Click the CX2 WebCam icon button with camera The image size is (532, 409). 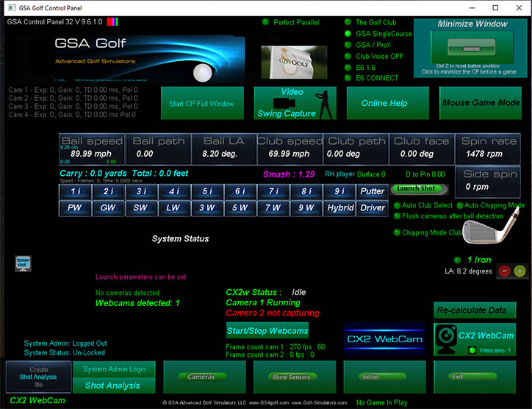pyautogui.click(x=475, y=339)
